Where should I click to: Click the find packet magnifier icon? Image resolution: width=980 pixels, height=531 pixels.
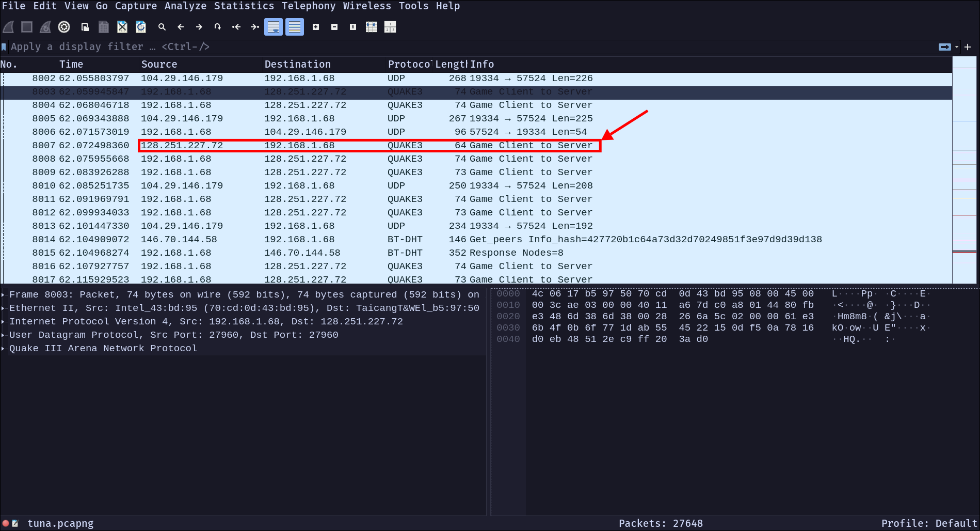coord(162,27)
